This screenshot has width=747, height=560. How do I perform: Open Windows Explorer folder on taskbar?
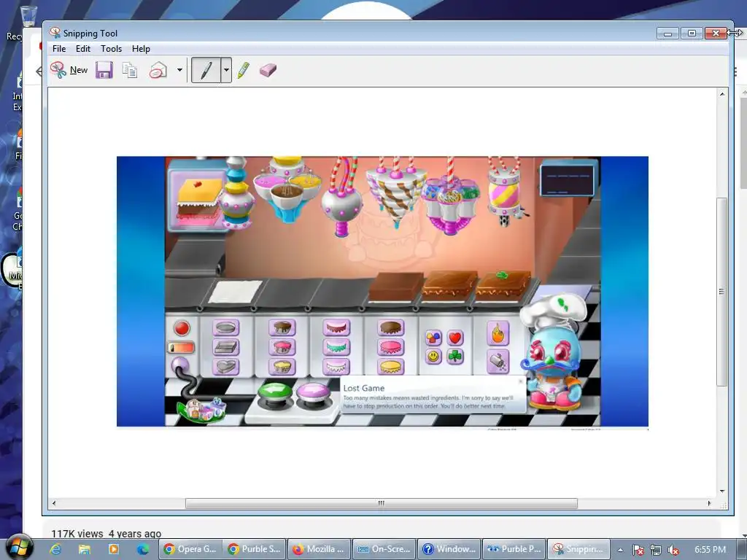click(x=85, y=550)
